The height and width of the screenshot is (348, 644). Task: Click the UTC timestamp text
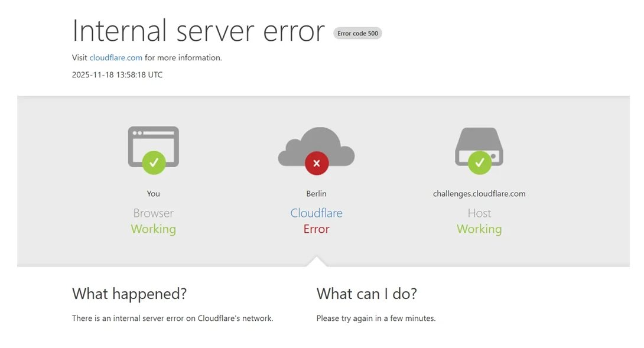point(116,74)
